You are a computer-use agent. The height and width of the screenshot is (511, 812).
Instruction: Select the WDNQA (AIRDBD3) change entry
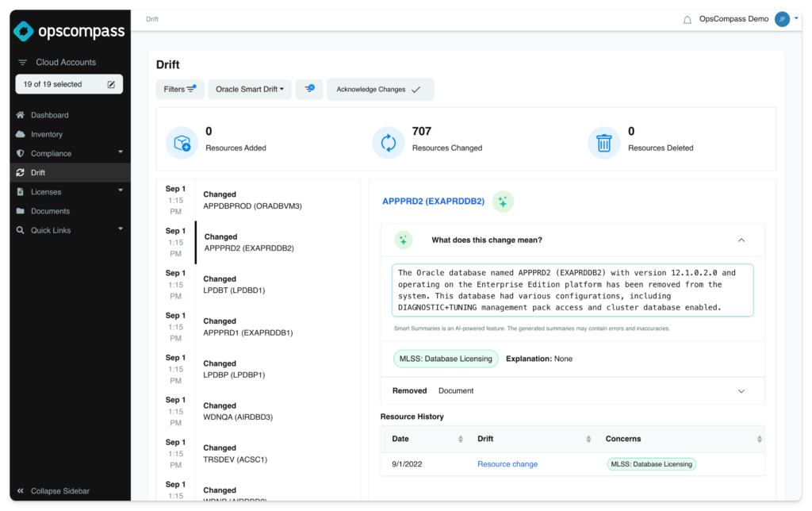tap(259, 412)
